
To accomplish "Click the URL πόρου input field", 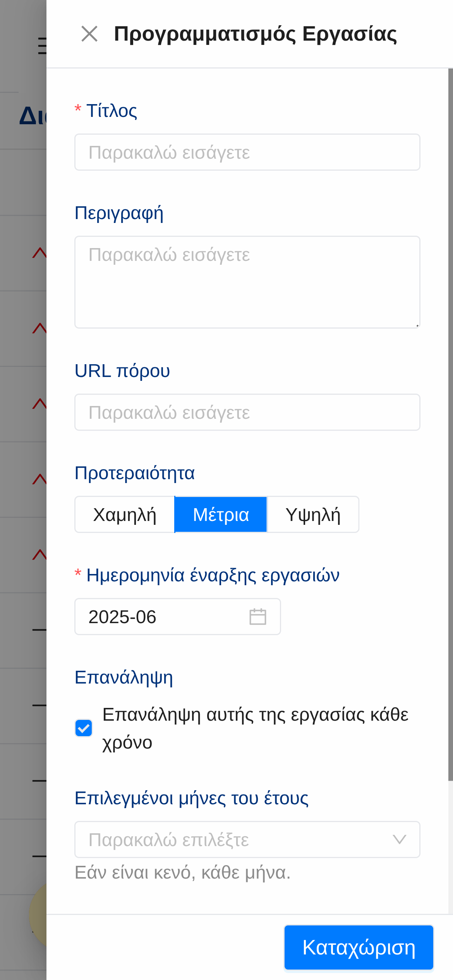I will coord(247,412).
